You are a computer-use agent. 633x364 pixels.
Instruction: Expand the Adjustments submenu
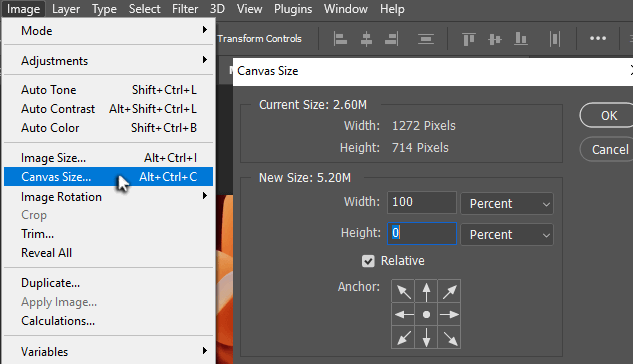pyautogui.click(x=109, y=61)
